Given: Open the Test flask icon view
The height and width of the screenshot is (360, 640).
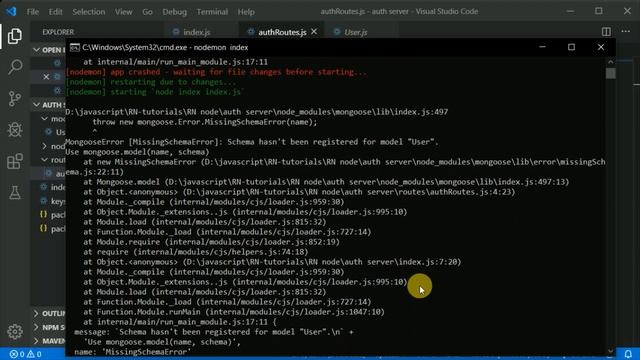Looking at the screenshot, I should (x=15, y=193).
